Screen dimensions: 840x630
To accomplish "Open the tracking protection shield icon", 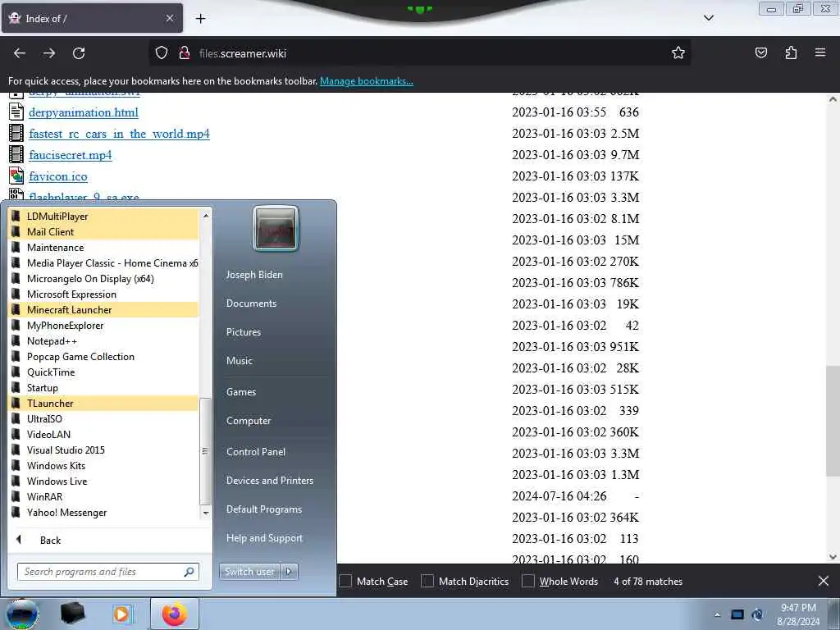I will tap(162, 53).
